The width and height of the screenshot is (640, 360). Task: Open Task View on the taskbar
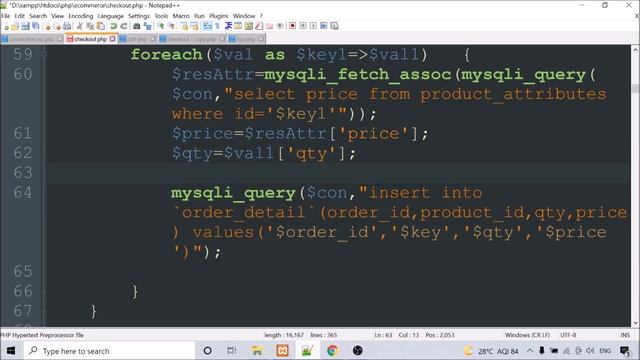pos(231,351)
